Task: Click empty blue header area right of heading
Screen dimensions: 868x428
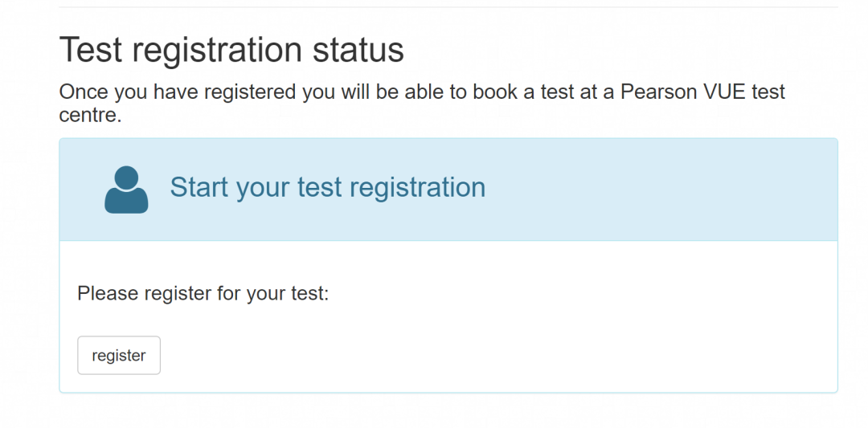Action: (659, 189)
